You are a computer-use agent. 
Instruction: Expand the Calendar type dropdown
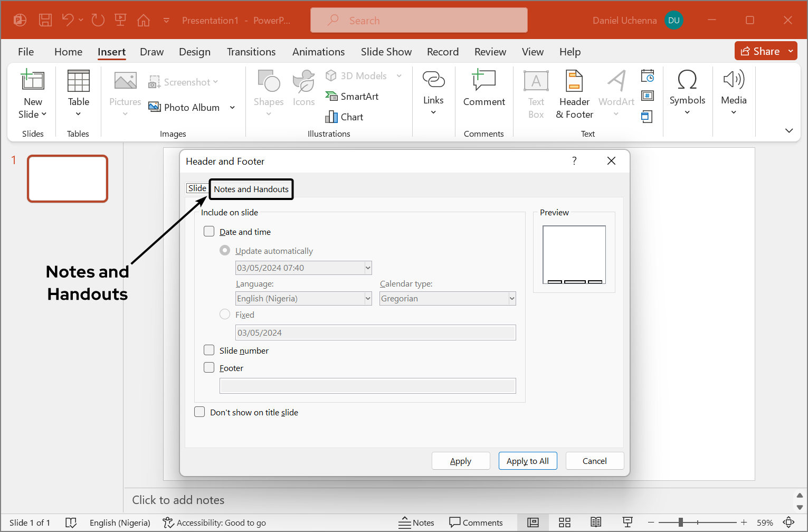[x=511, y=299]
